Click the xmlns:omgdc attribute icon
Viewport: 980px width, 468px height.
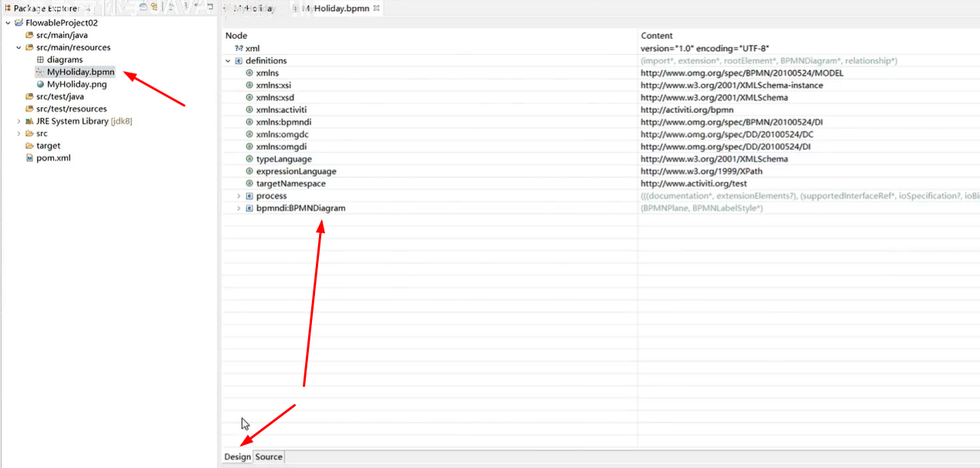pos(249,134)
